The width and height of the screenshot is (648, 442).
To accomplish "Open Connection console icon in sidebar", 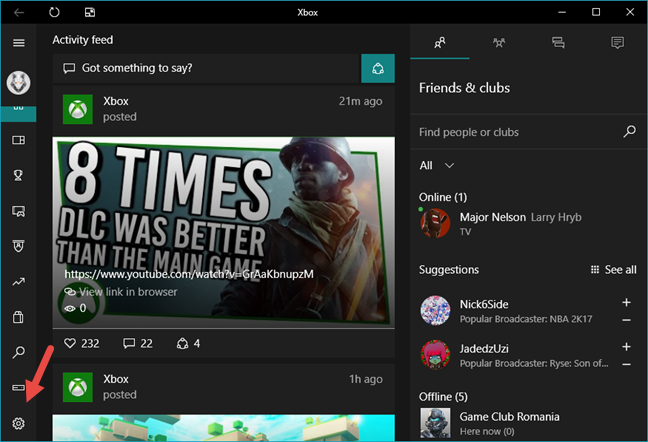I will (x=19, y=387).
